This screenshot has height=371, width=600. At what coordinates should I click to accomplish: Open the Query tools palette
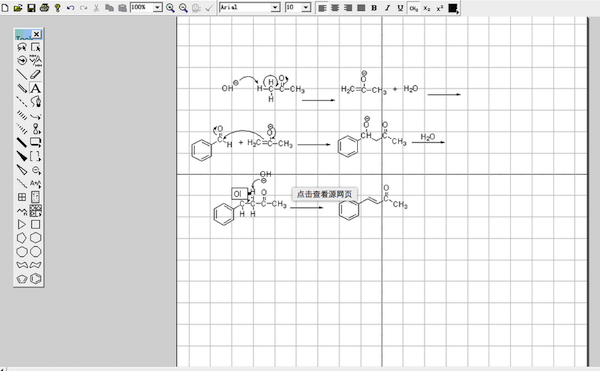(x=36, y=183)
